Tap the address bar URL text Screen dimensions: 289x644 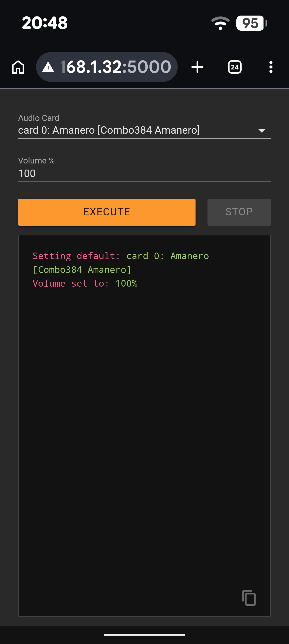pos(116,67)
